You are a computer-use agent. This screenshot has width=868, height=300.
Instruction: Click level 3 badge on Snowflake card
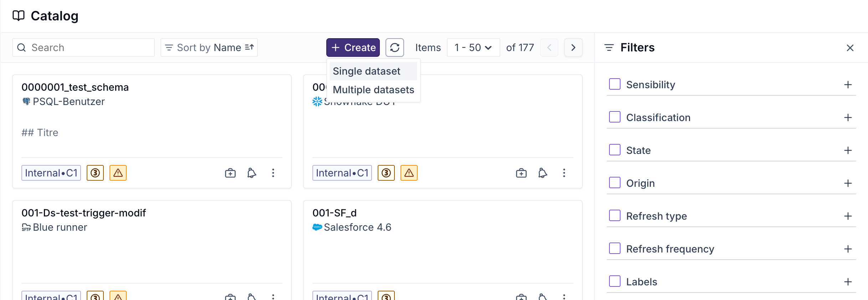point(386,173)
